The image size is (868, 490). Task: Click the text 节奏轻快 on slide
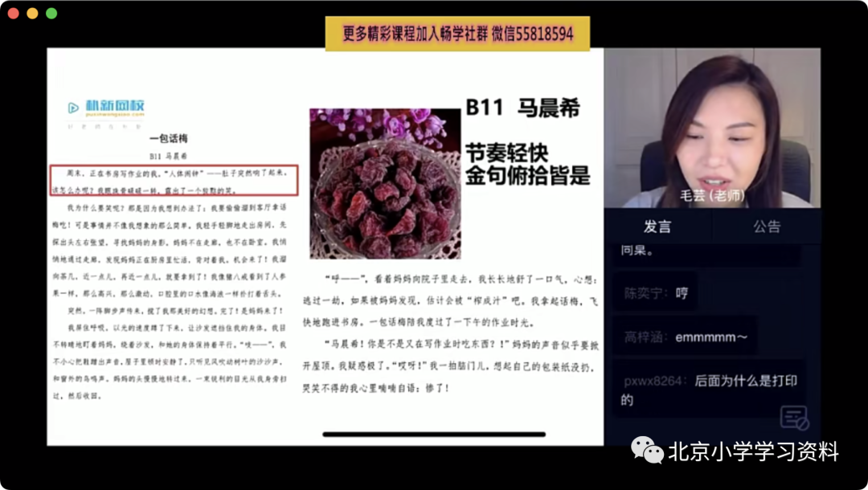point(507,153)
